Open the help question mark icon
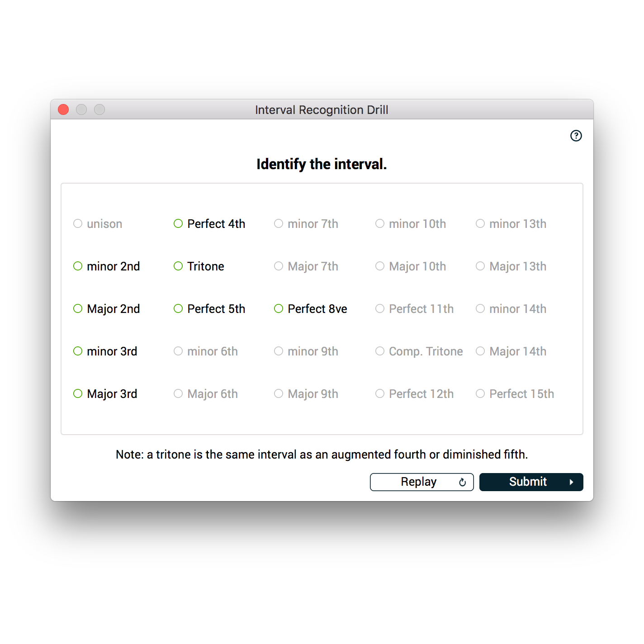The width and height of the screenshot is (644, 644). pos(576,136)
